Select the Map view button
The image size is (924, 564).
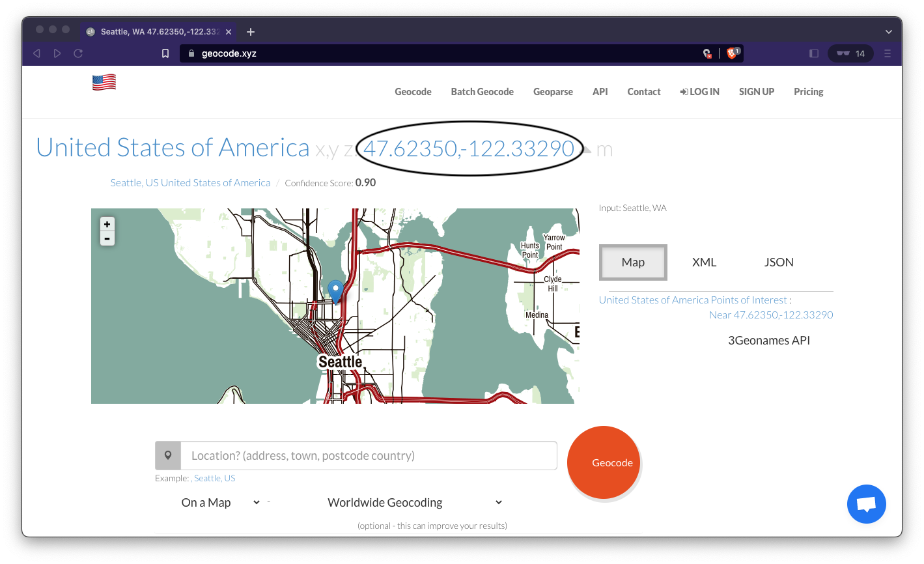pyautogui.click(x=633, y=262)
